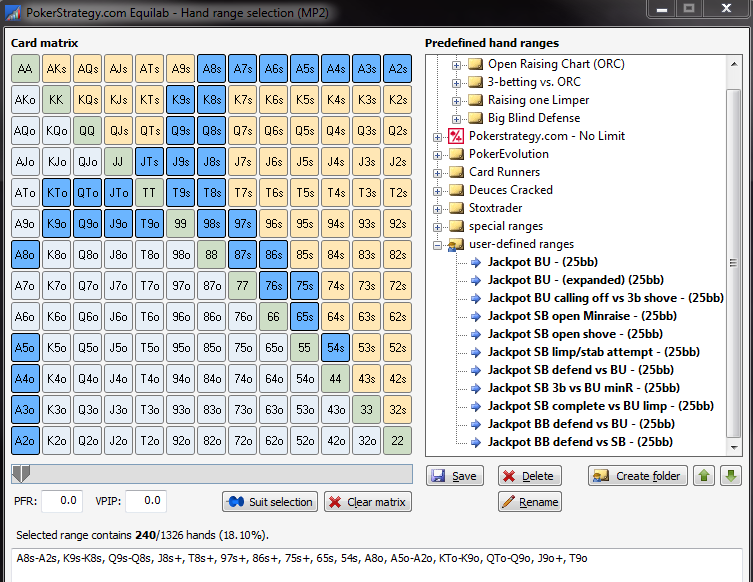The height and width of the screenshot is (582, 753).
Task: Deselect A8s hand in matrix
Action: [x=211, y=69]
